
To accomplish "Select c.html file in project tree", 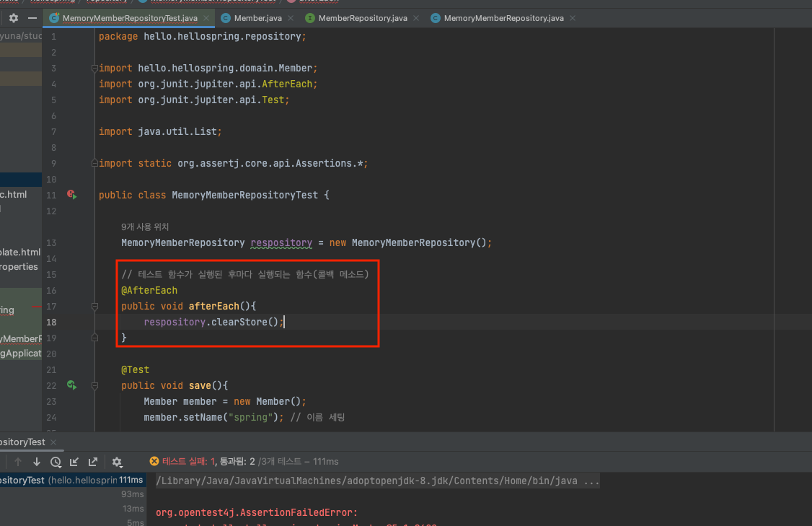I will pos(14,194).
